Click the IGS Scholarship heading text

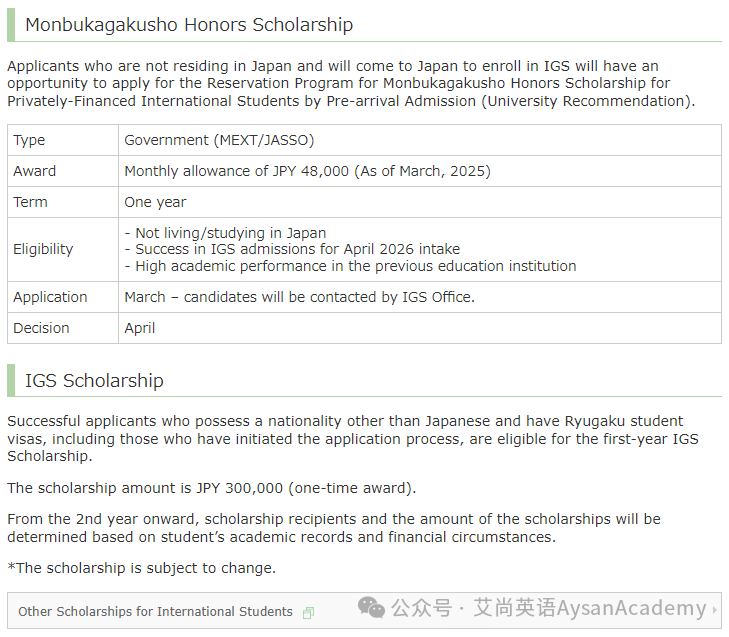coord(94,380)
